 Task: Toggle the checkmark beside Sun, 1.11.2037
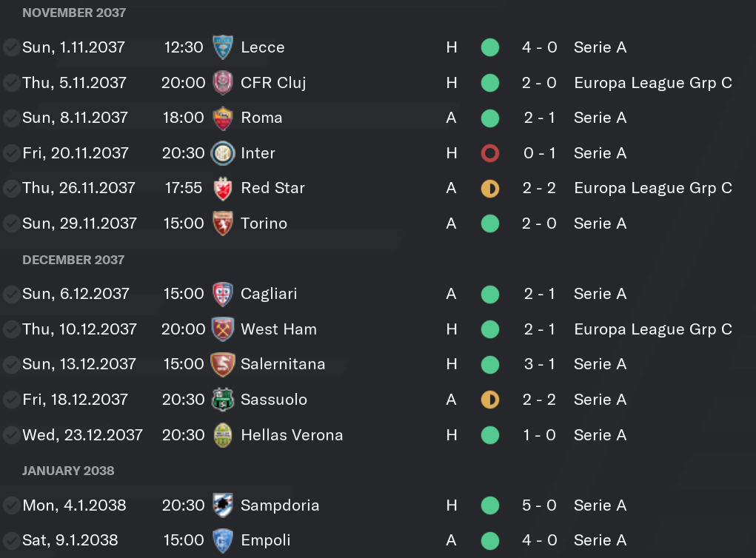pyautogui.click(x=10, y=47)
